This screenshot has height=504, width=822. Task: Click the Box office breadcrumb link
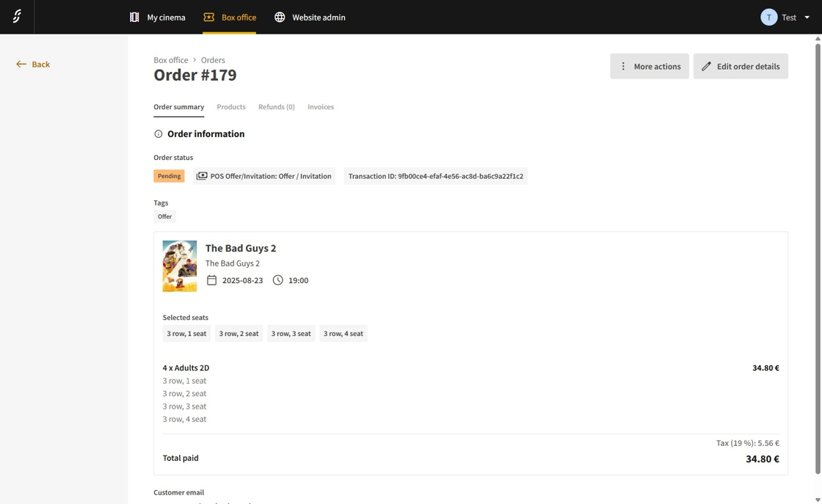(x=171, y=60)
